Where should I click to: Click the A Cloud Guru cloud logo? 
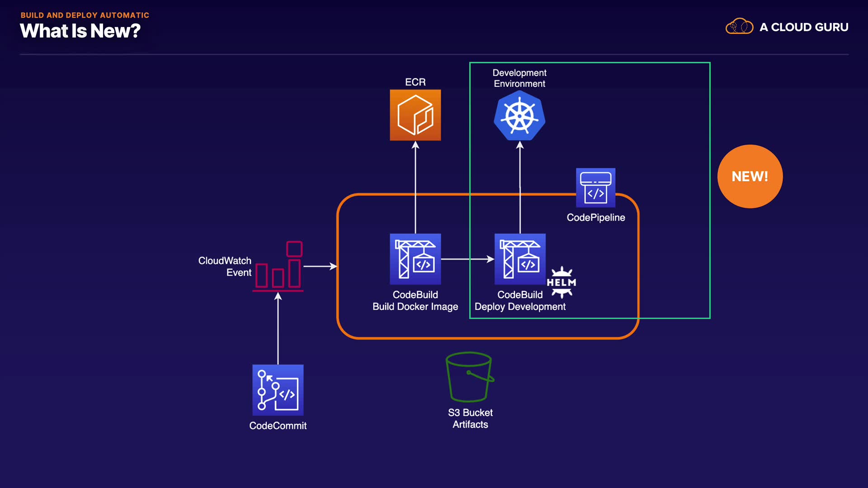[x=739, y=27]
